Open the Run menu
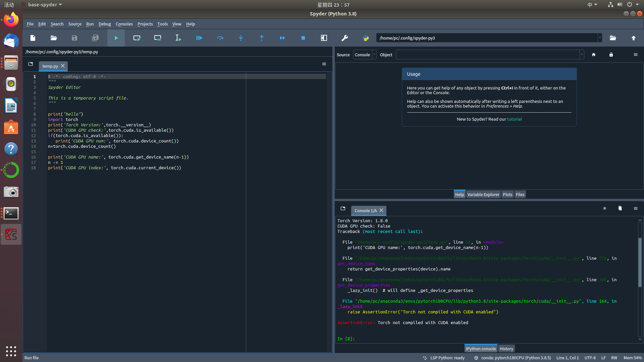This screenshot has height=362, width=644. tap(90, 24)
